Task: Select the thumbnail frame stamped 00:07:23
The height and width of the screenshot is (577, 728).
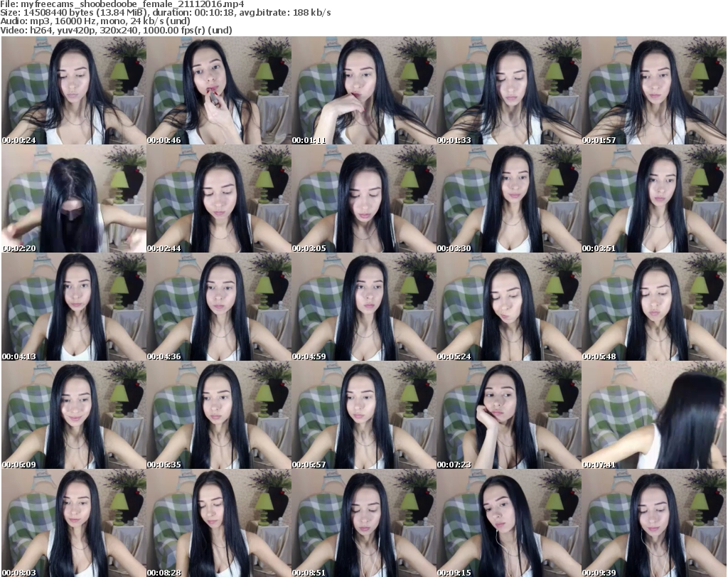Action: [509, 415]
